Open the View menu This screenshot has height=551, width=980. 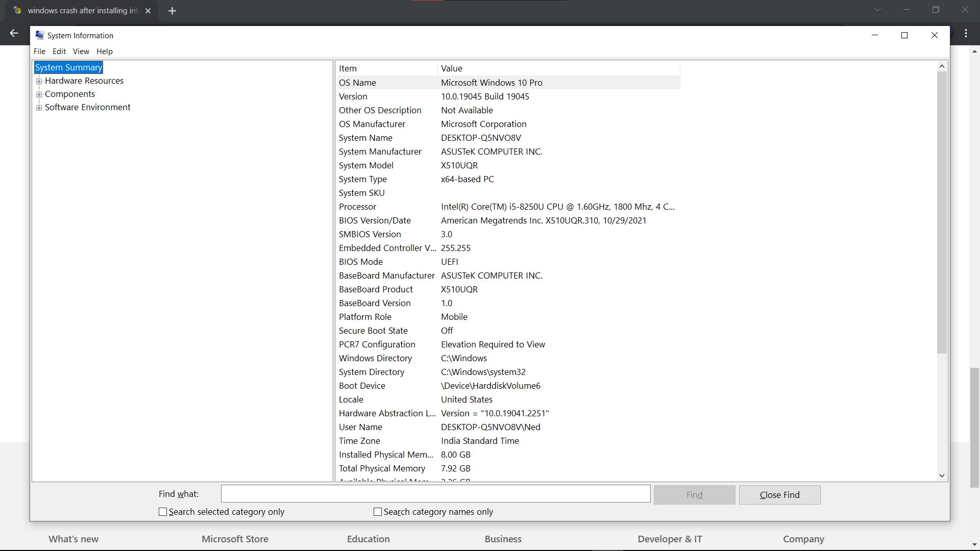coord(81,52)
